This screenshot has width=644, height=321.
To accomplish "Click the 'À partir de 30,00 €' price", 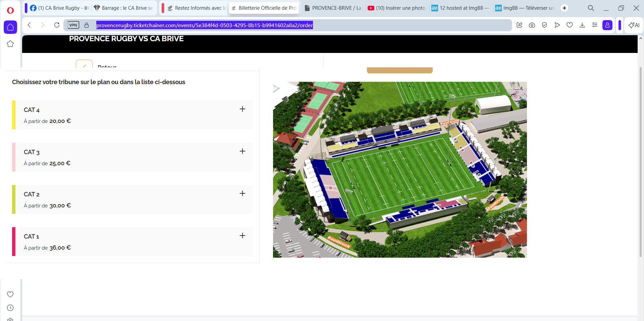I will 47,206.
